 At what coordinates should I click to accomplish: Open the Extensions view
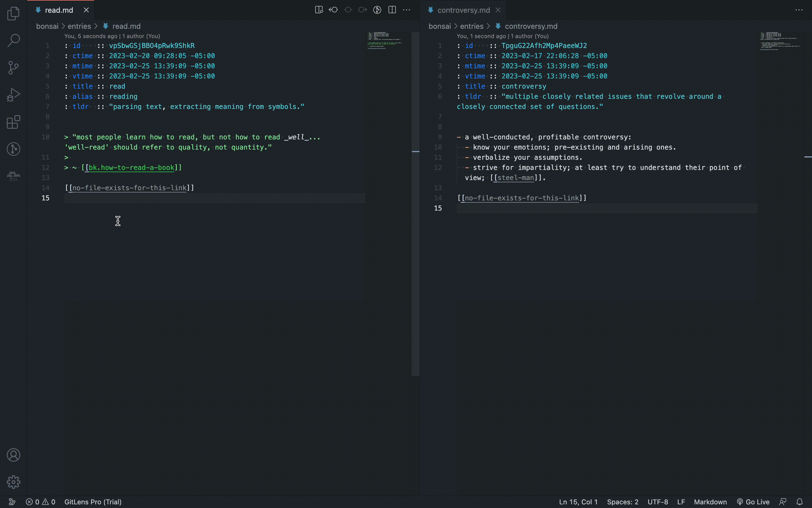[x=14, y=122]
